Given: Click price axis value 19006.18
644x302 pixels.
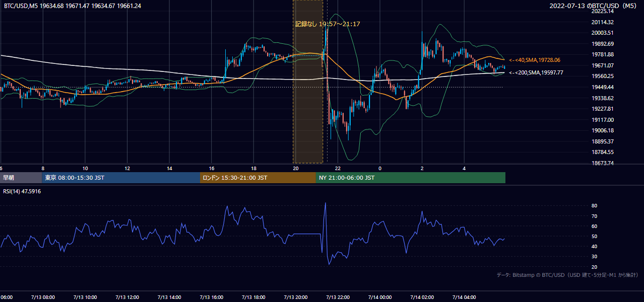Looking at the screenshot, I should click(x=603, y=130).
